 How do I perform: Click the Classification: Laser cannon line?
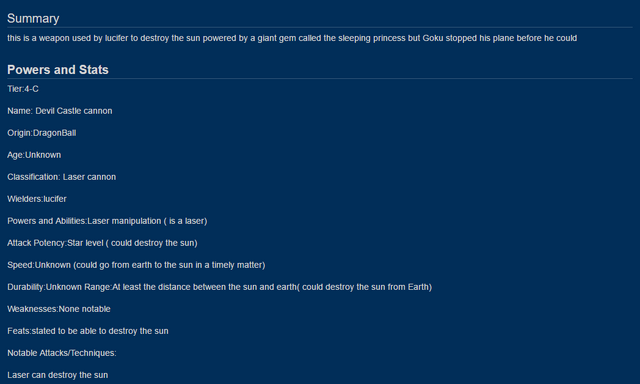62,177
